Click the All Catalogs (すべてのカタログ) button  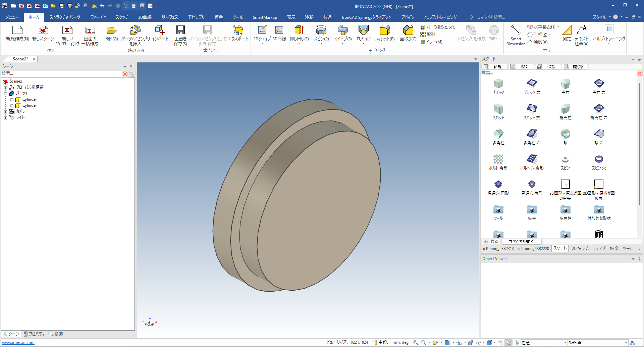click(521, 242)
